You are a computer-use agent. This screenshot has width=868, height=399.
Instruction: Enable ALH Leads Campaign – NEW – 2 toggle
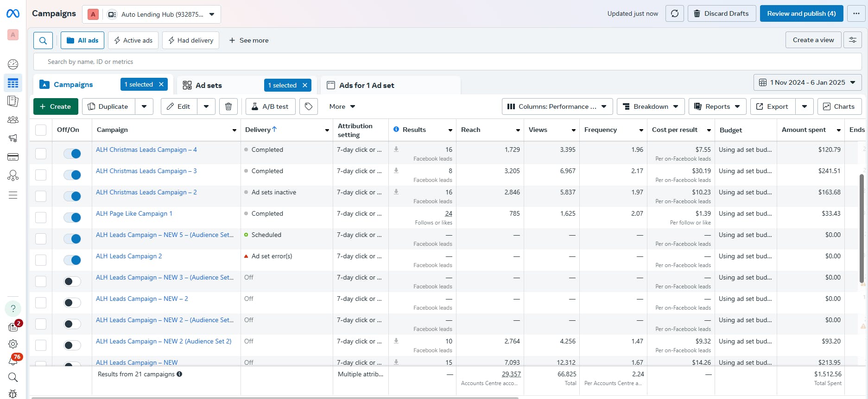point(72,303)
